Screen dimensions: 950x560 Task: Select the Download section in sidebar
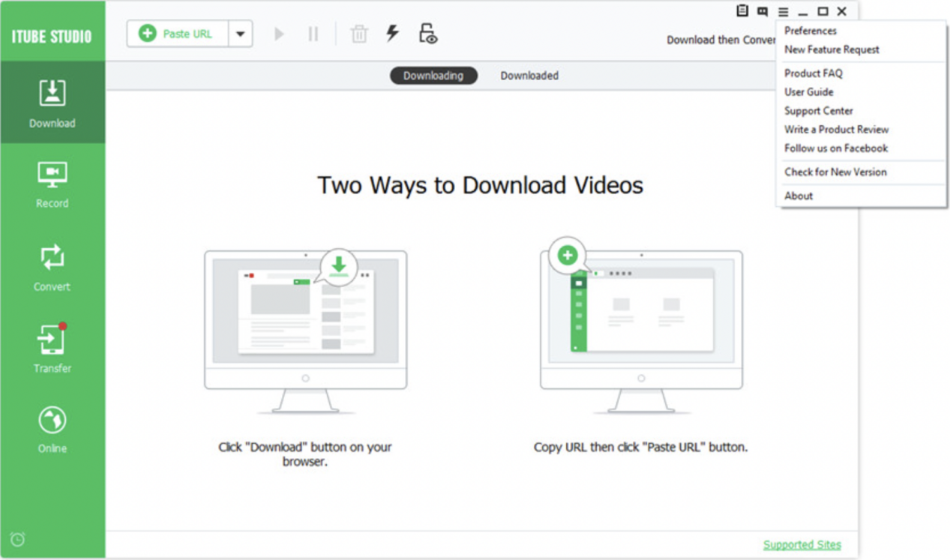[52, 103]
